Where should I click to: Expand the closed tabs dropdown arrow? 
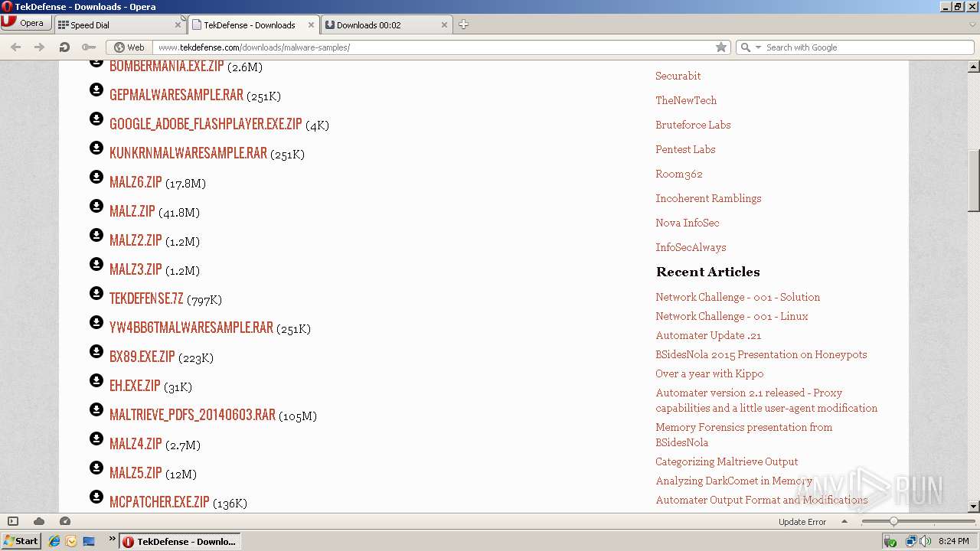(972, 24)
